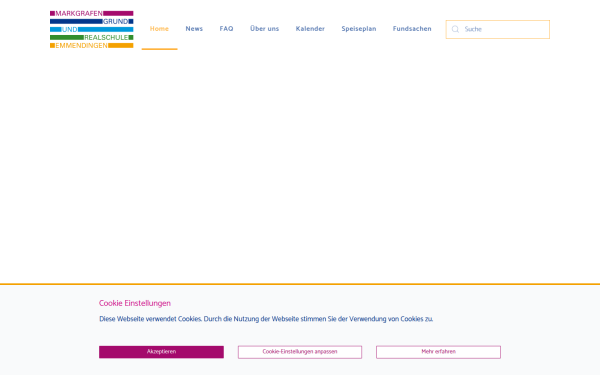Open the Home menu item
This screenshot has width=600, height=375.
coord(159,29)
